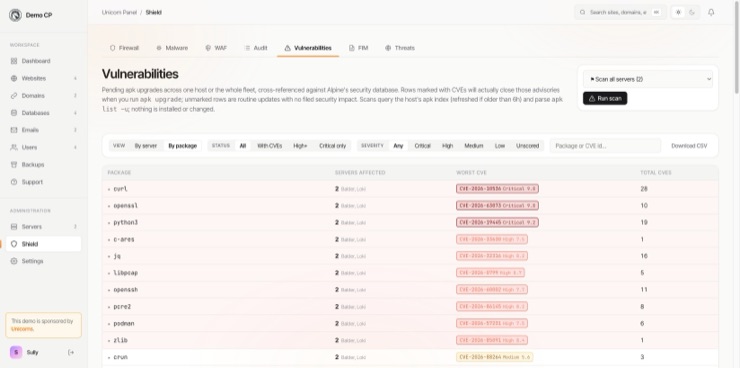Click the notifications bell icon

[711, 12]
